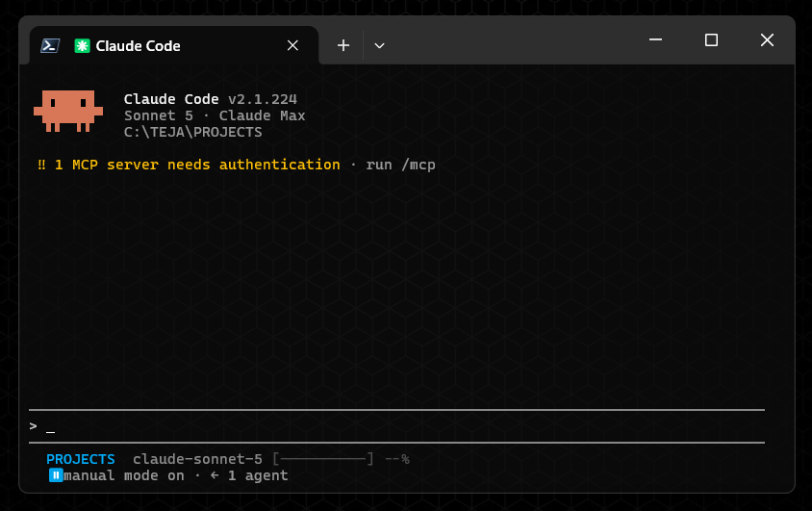The width and height of the screenshot is (812, 511).
Task: Click the path C:\TEJA\PROJECTS
Action: point(192,132)
